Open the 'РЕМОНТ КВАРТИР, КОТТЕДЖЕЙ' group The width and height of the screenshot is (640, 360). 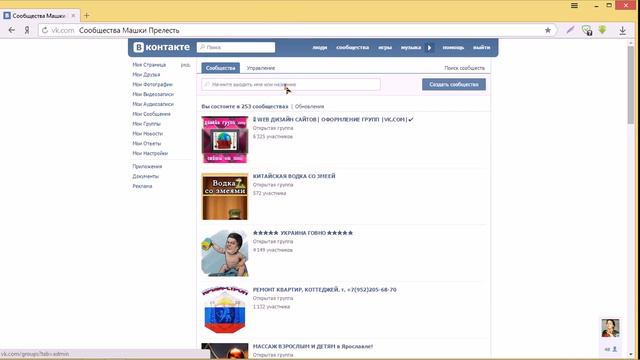coord(324,290)
